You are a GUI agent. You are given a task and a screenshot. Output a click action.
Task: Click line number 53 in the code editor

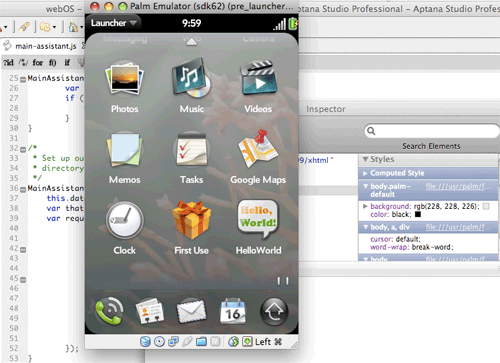(14, 358)
